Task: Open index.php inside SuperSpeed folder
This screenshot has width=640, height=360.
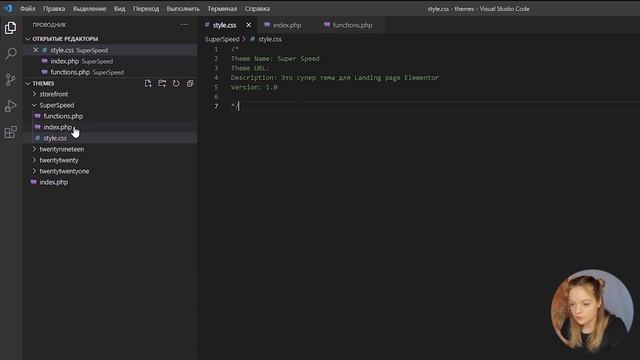Action: pos(58,127)
